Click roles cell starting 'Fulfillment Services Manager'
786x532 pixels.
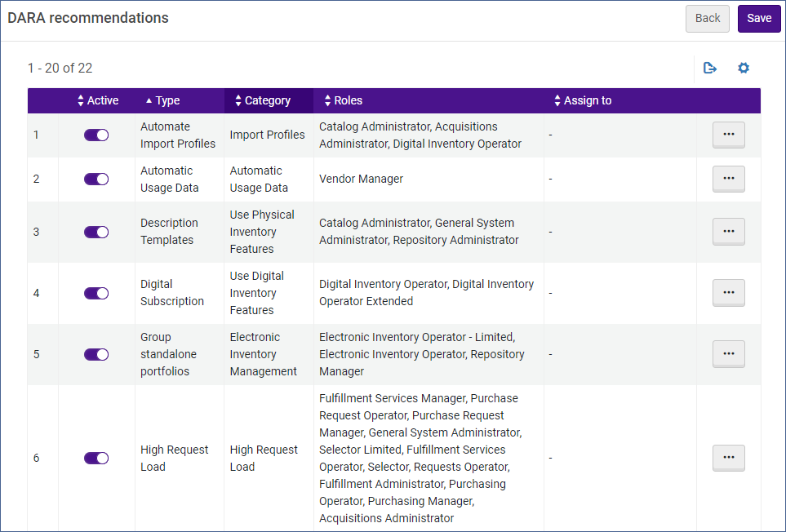pyautogui.click(x=429, y=458)
